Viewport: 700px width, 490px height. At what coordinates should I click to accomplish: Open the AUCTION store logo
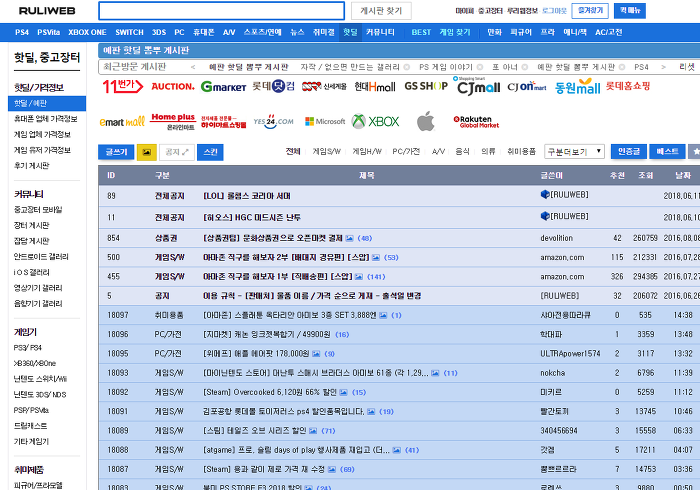173,86
